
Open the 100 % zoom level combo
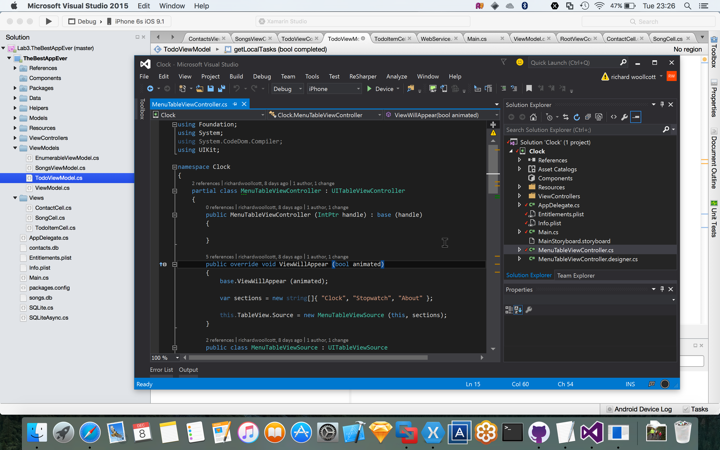(x=165, y=357)
